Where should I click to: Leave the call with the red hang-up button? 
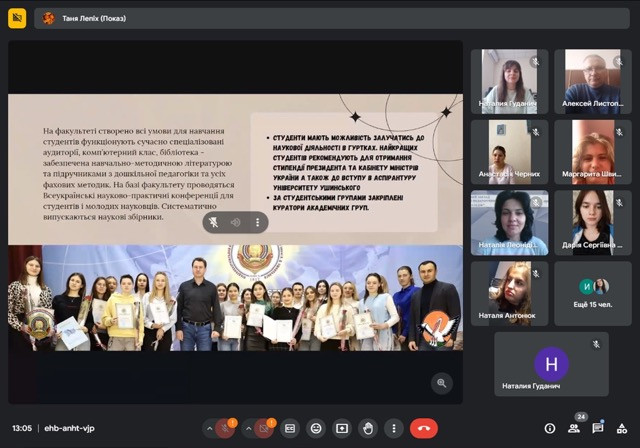(x=424, y=428)
